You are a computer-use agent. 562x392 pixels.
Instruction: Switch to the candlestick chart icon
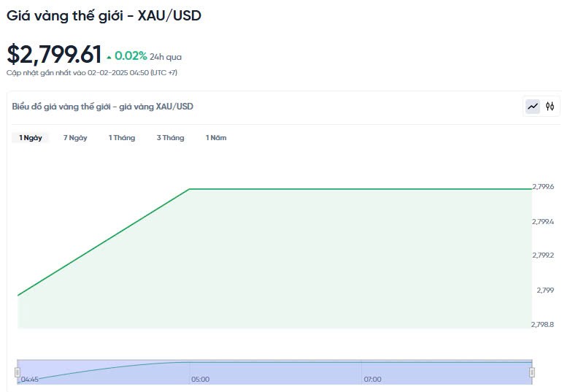[x=550, y=107]
